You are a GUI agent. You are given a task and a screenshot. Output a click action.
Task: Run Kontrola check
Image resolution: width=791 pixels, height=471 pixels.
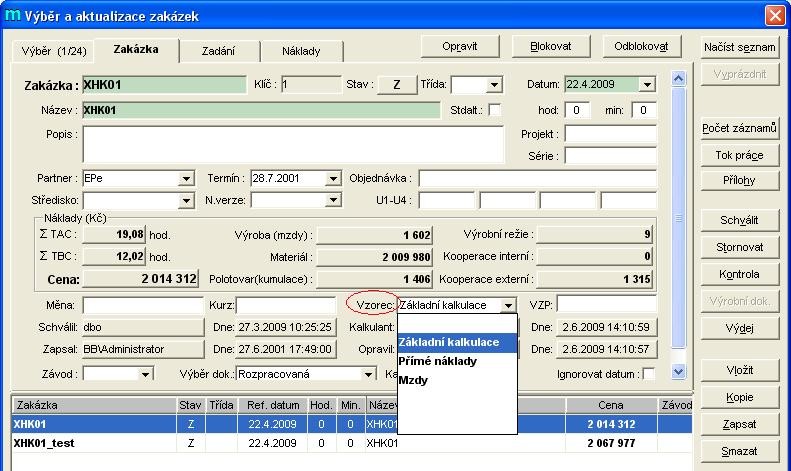(x=740, y=274)
